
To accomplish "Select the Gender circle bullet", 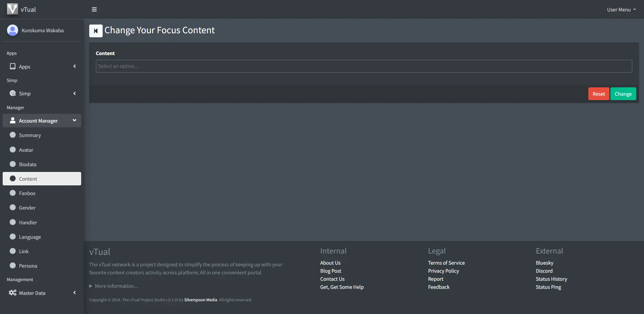I will 13,208.
